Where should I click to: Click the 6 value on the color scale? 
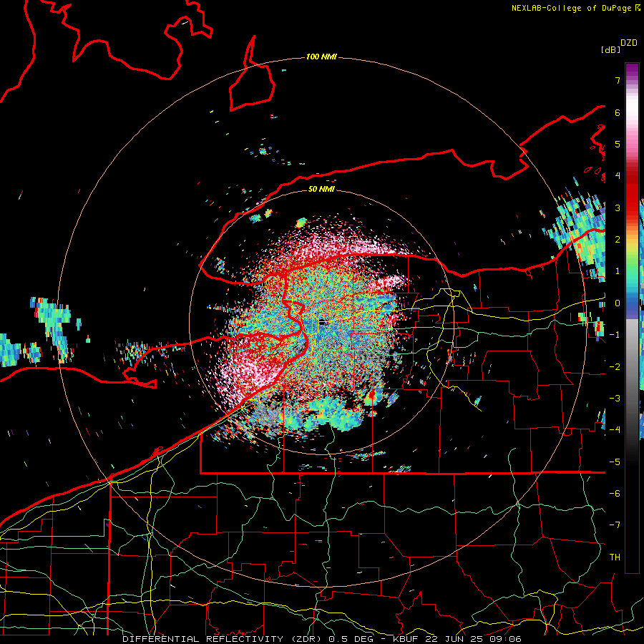pyautogui.click(x=618, y=112)
